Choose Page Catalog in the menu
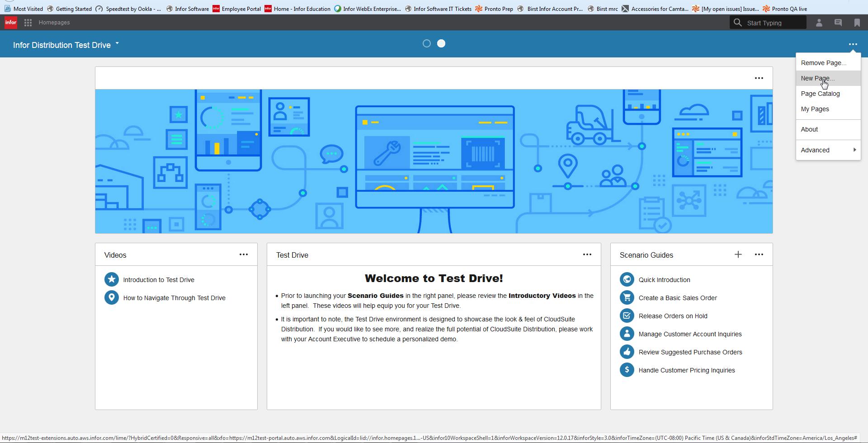The image size is (868, 443). (820, 94)
